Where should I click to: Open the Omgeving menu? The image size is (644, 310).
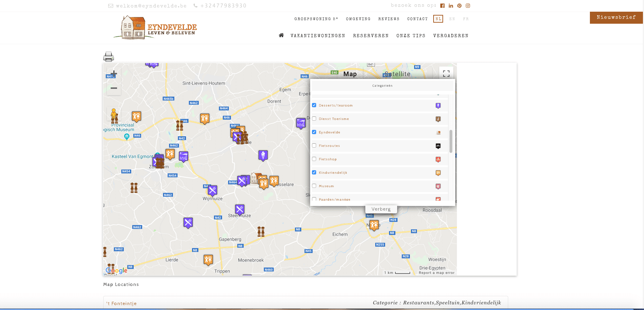point(358,19)
